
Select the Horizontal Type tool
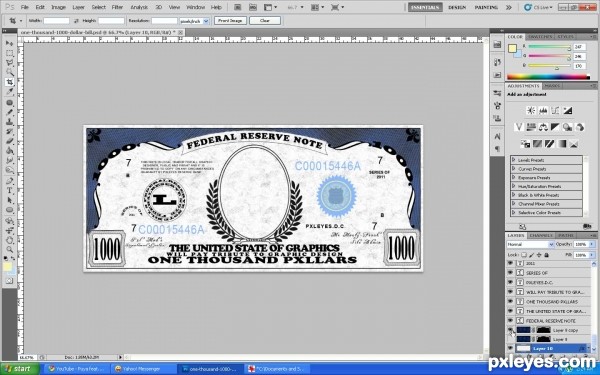click(x=10, y=191)
